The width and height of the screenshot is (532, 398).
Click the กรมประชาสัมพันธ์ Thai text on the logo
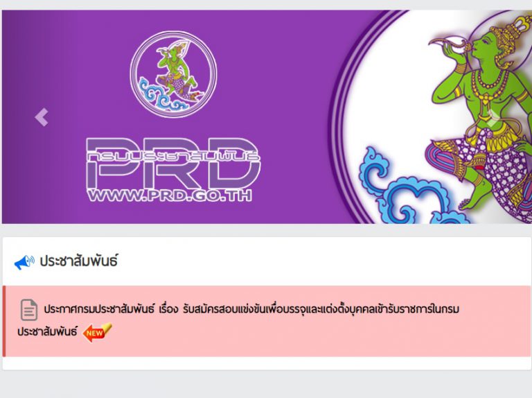pos(173,156)
